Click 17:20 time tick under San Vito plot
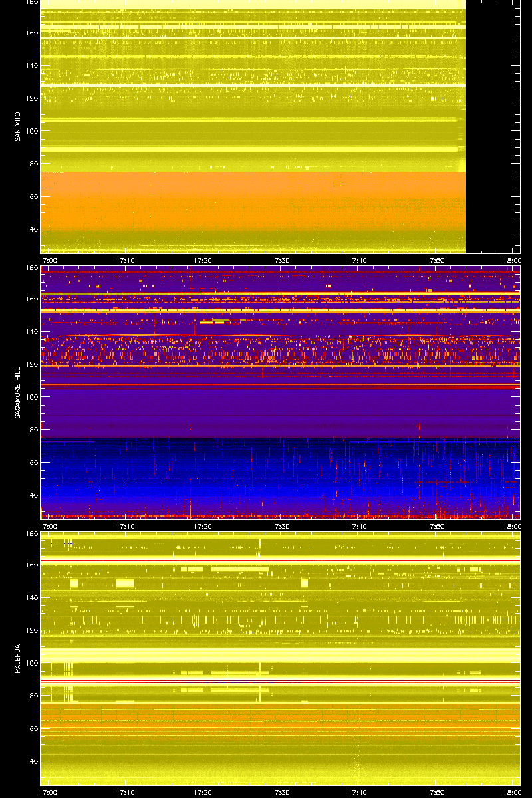Viewport: 532px width, 798px height. (x=203, y=260)
